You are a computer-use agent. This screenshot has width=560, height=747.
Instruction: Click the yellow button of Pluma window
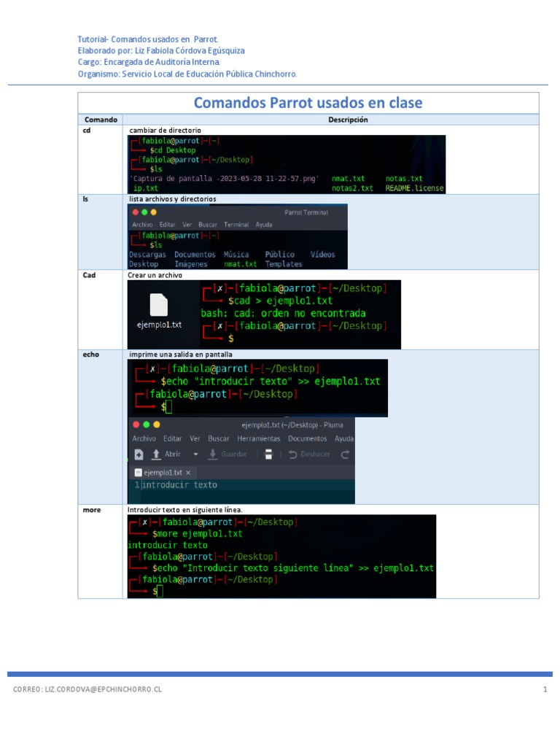click(157, 425)
